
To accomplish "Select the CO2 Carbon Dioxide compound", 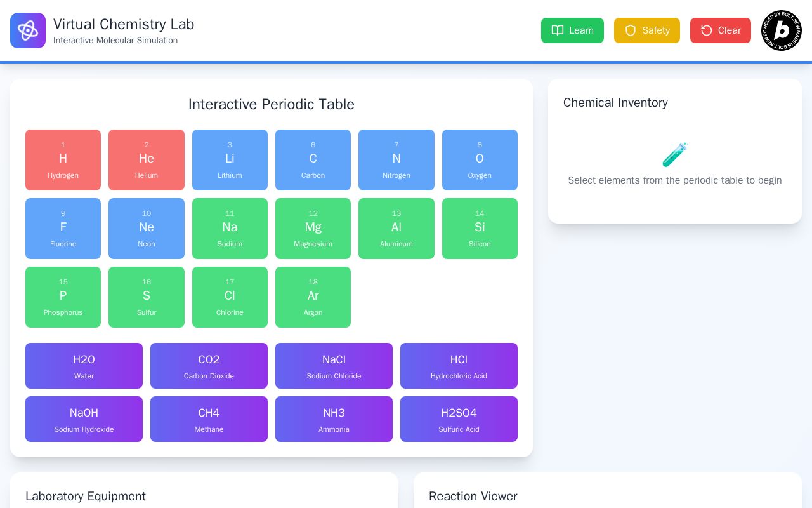I will (209, 366).
